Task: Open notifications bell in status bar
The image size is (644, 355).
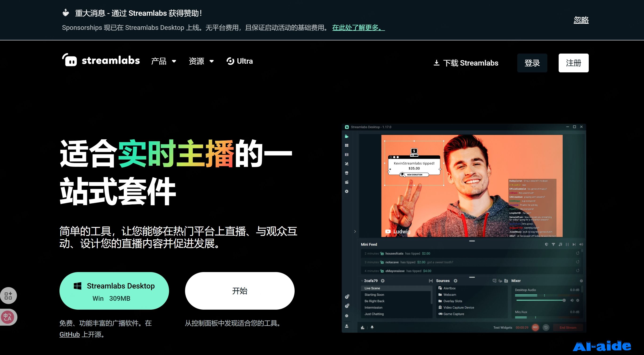Action: tap(372, 328)
